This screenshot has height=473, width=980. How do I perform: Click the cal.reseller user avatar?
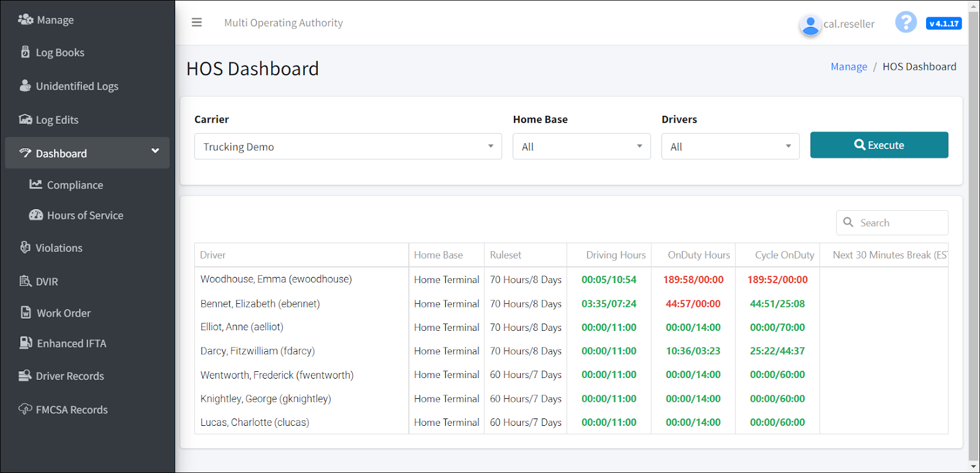point(810,25)
